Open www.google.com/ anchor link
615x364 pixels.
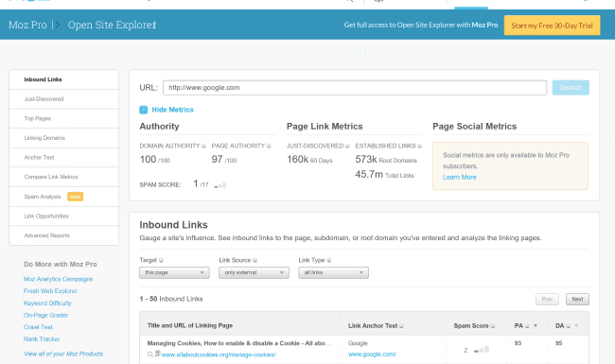coord(372,355)
